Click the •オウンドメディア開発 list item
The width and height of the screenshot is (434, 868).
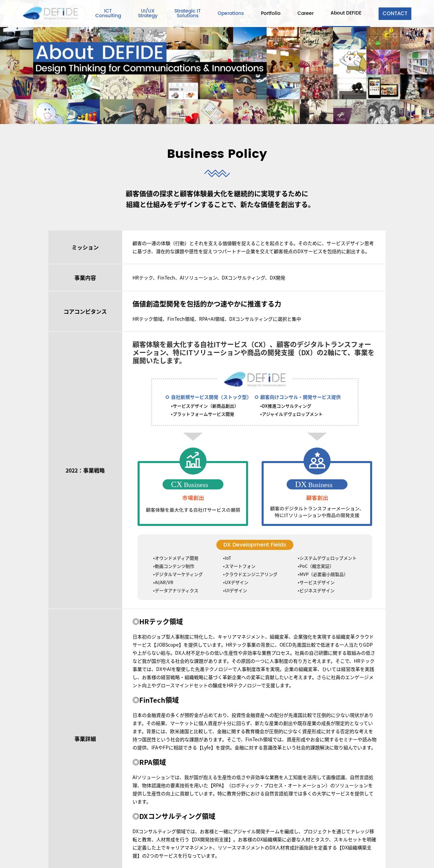(x=175, y=558)
